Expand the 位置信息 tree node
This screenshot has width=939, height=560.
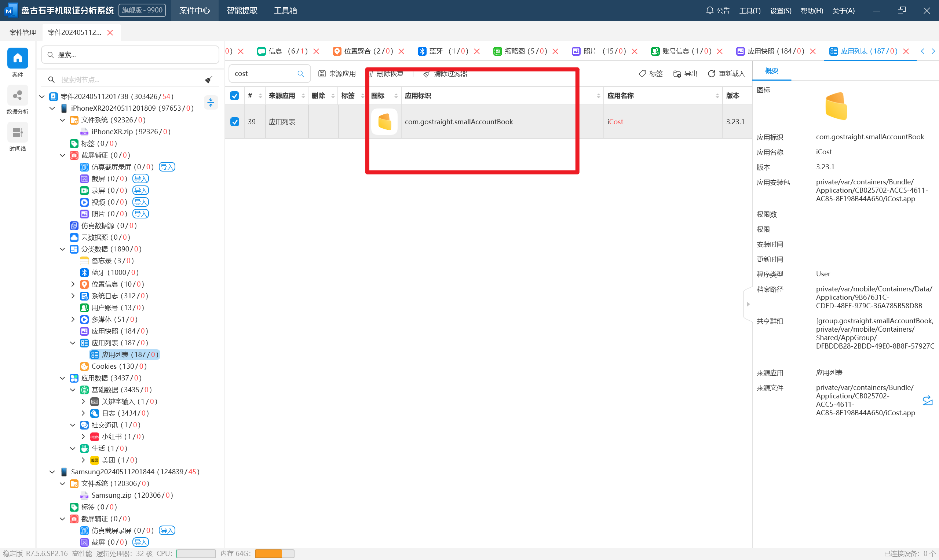(x=73, y=284)
